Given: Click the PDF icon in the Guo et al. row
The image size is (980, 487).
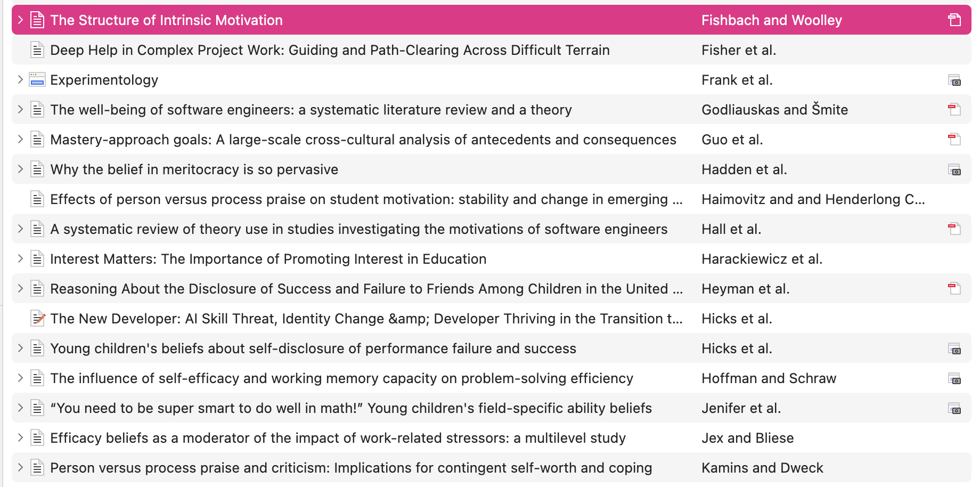Looking at the screenshot, I should coord(954,140).
